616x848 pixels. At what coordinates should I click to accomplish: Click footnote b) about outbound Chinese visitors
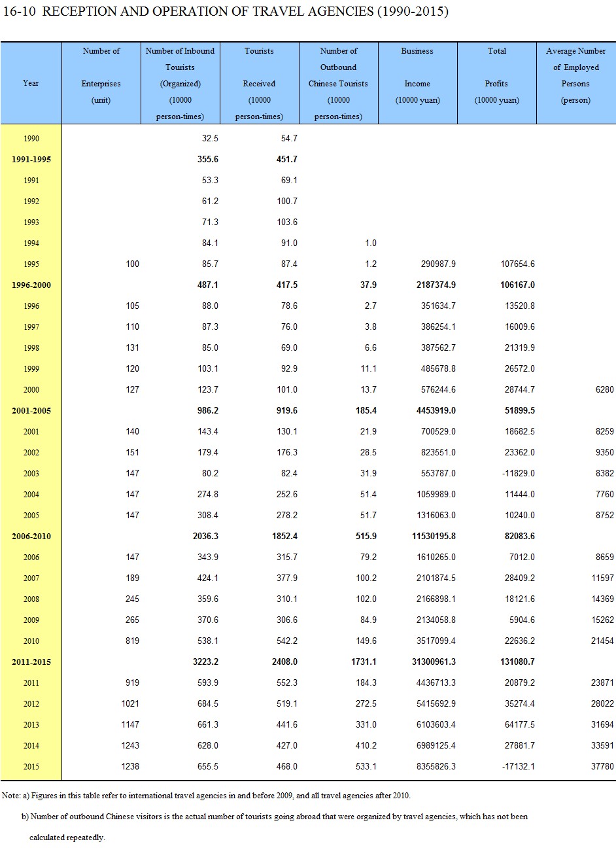pyautogui.click(x=275, y=827)
